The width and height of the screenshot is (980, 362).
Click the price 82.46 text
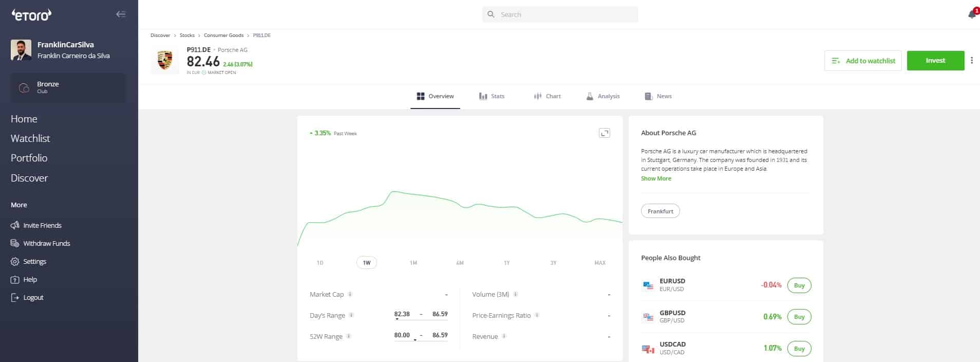pos(203,62)
